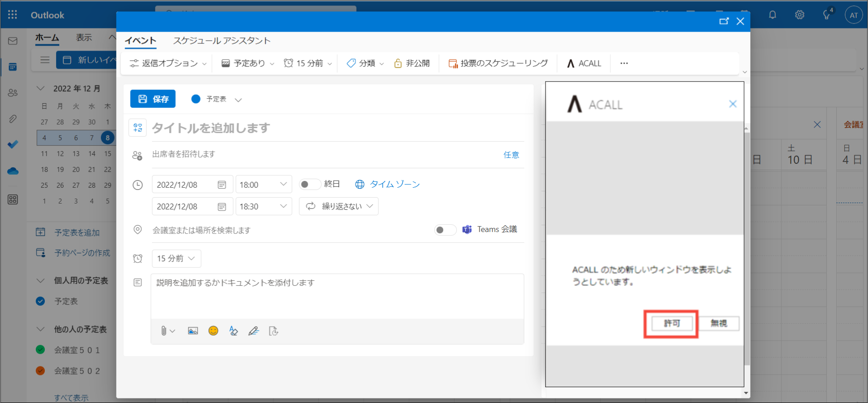Toggle the 終日 all-day switch

(x=310, y=185)
